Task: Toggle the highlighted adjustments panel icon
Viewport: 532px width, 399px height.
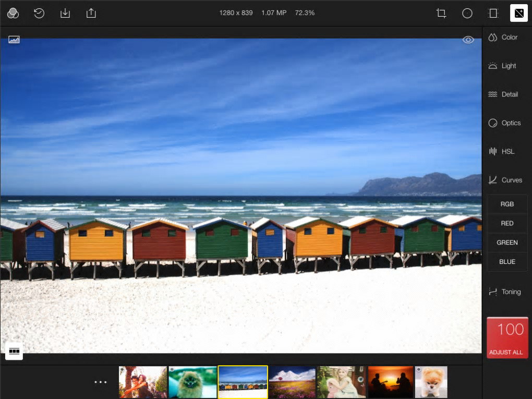Action: coord(519,13)
